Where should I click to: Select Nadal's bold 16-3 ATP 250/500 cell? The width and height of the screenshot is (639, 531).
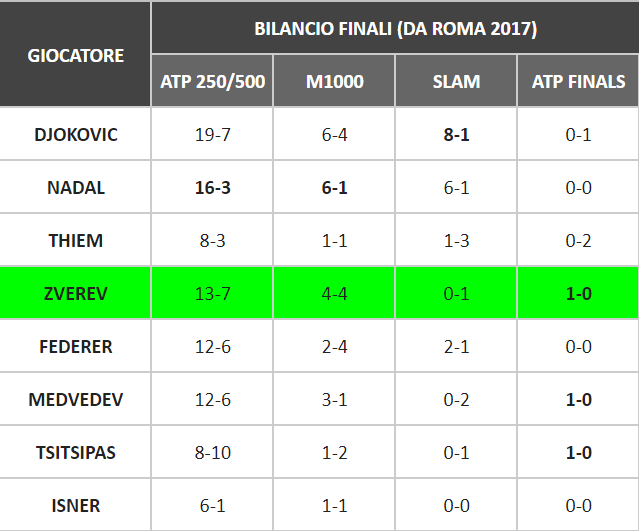coord(212,187)
